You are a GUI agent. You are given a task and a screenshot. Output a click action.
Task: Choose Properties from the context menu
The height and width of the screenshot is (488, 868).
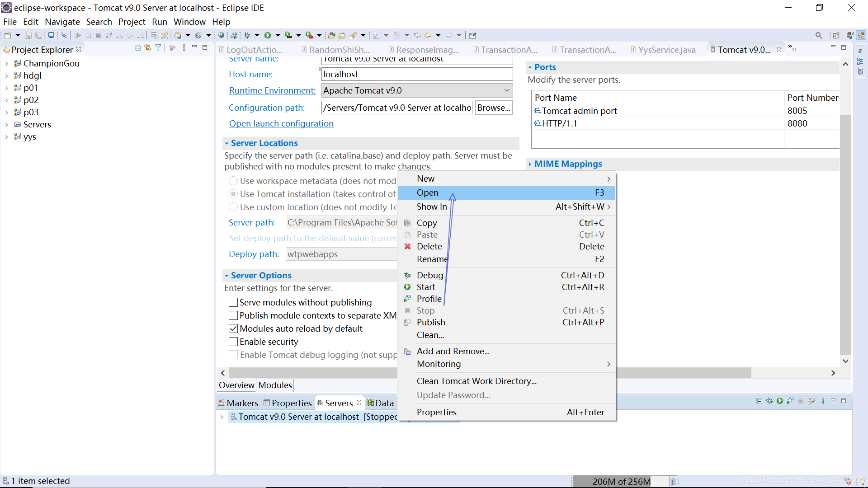click(506, 412)
